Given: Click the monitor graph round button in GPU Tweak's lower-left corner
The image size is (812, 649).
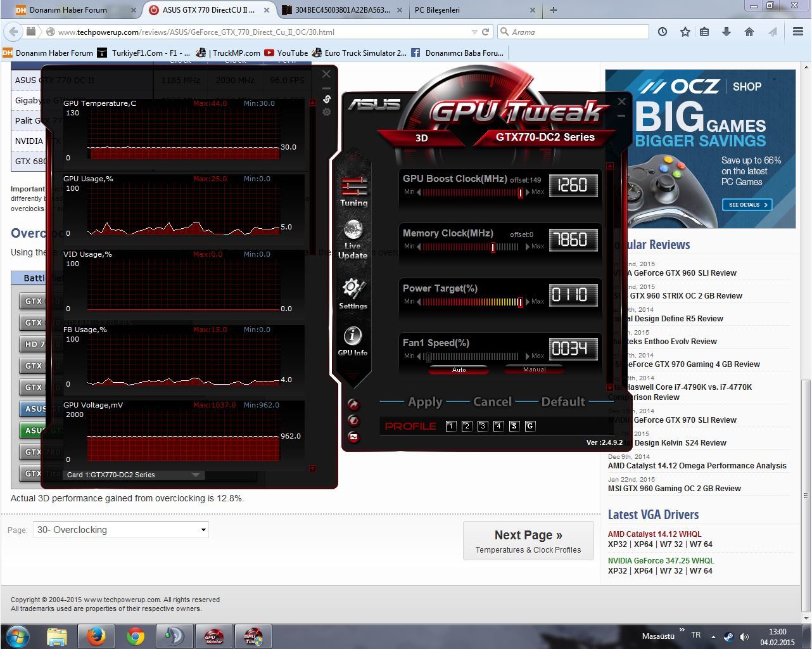Looking at the screenshot, I should coord(353,437).
